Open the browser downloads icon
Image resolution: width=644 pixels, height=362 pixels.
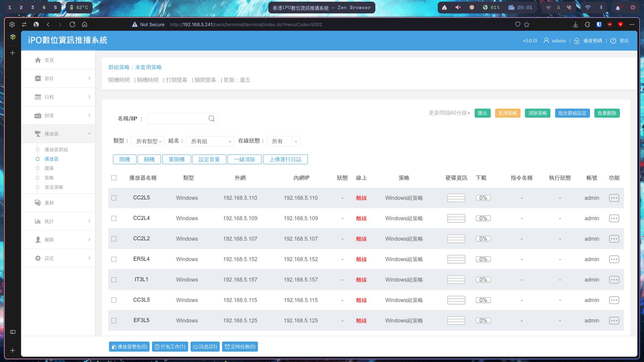(576, 24)
